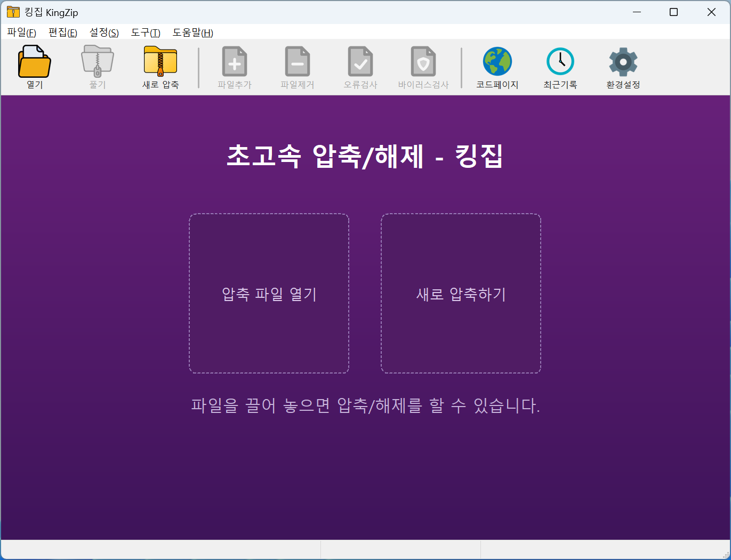731x560 pixels.
Task: Click the 파일제거 (Remove File) icon
Action: point(297,62)
